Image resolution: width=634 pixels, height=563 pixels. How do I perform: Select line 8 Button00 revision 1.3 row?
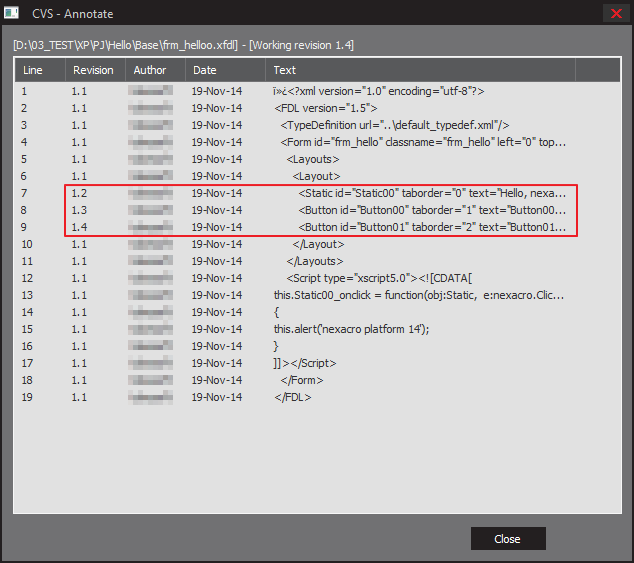(x=432, y=210)
